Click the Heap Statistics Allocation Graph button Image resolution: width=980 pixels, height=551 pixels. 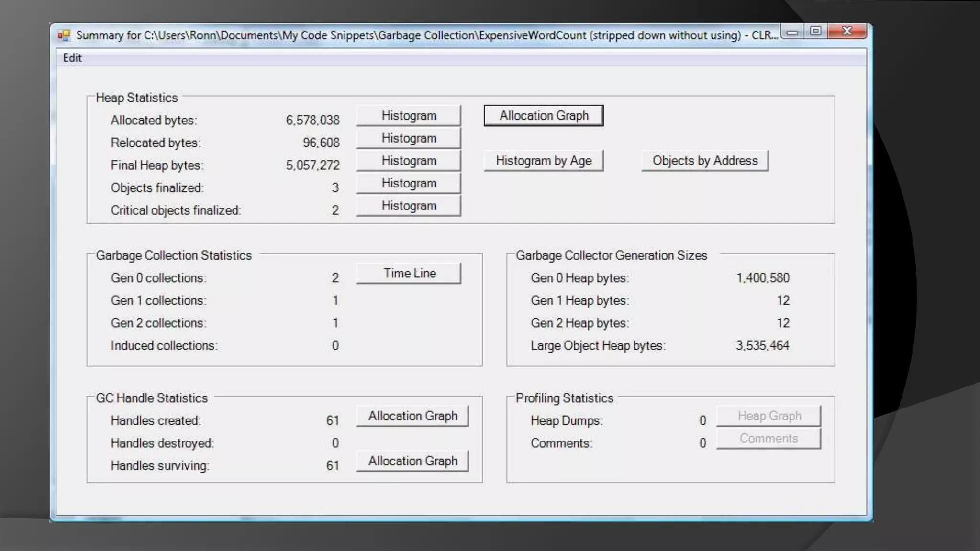544,116
